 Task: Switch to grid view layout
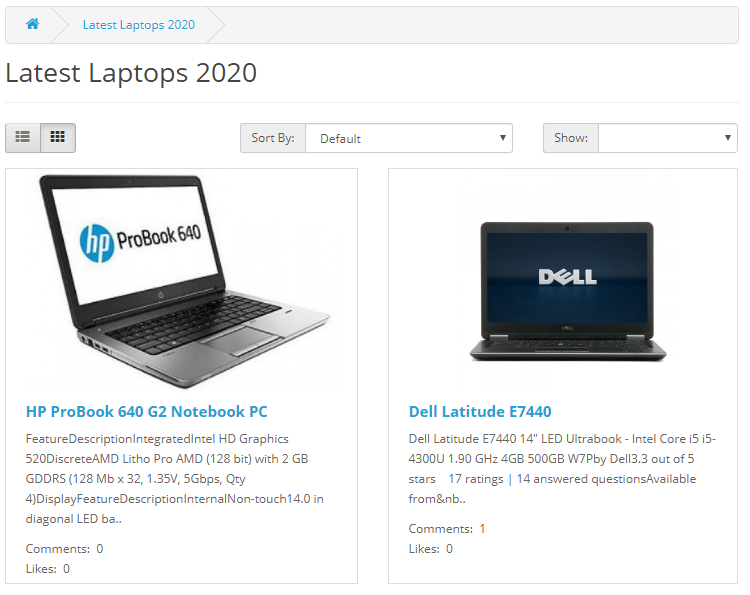pos(58,138)
